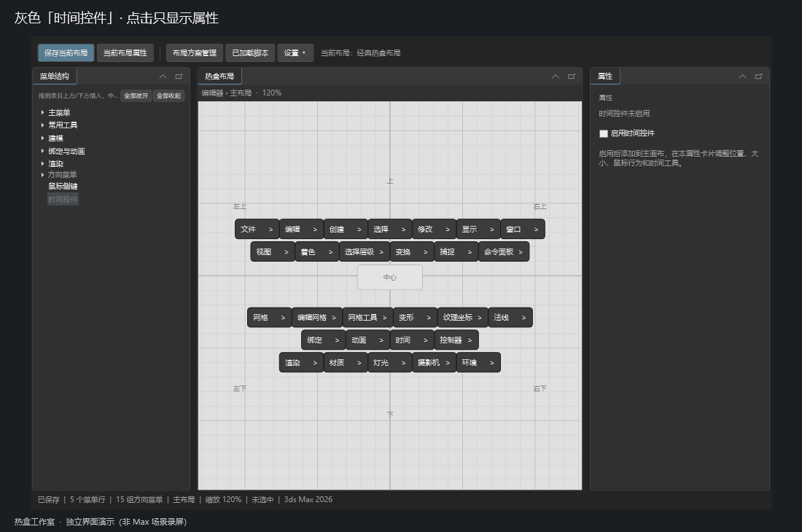Image resolution: width=802 pixels, height=532 pixels.
Task: Open 当前布局属性
Action: tap(125, 52)
